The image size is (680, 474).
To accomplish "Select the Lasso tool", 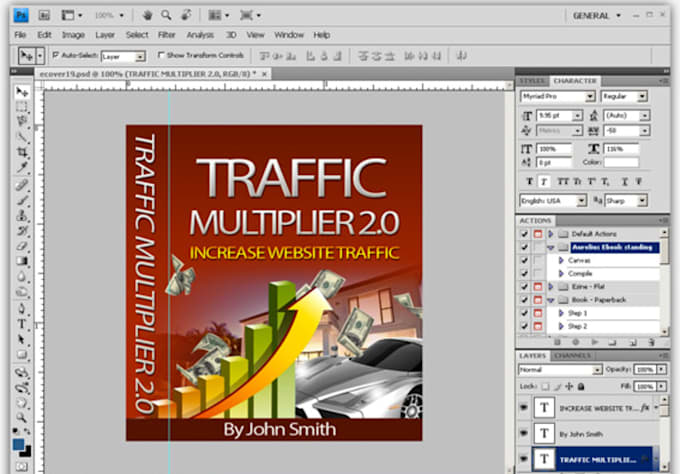I will (21, 121).
